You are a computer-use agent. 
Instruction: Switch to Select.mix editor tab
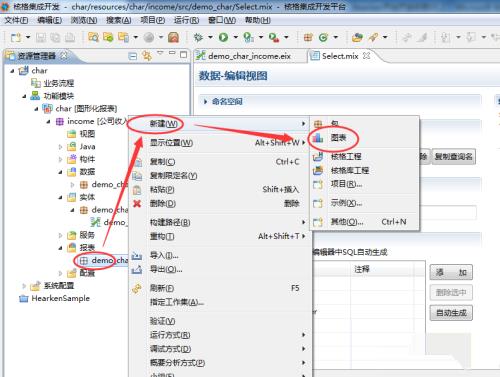pyautogui.click(x=340, y=56)
